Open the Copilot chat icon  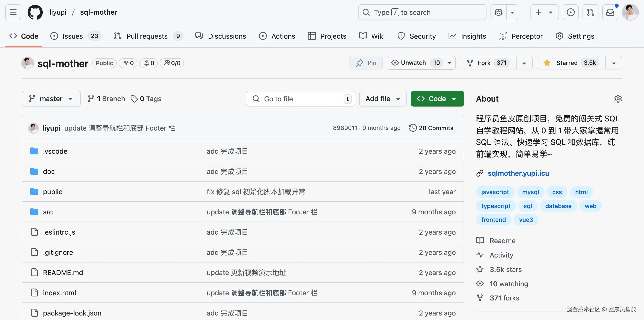click(498, 12)
